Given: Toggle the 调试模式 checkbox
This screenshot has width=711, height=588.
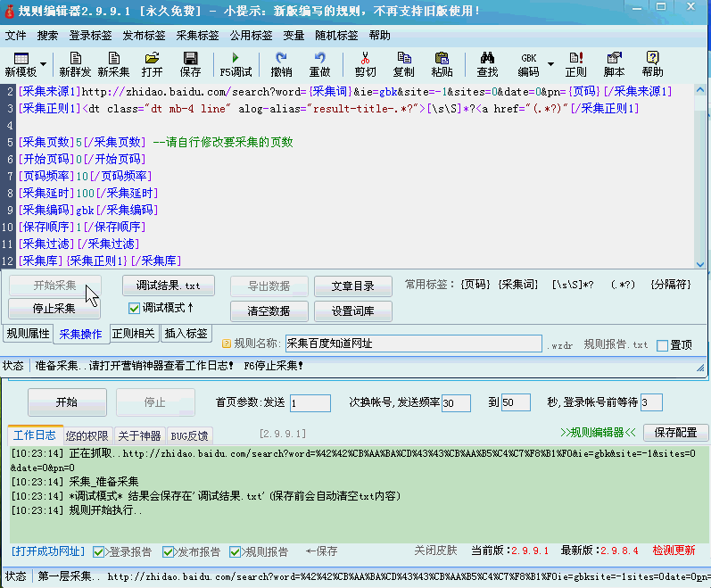Looking at the screenshot, I should click(x=134, y=309).
